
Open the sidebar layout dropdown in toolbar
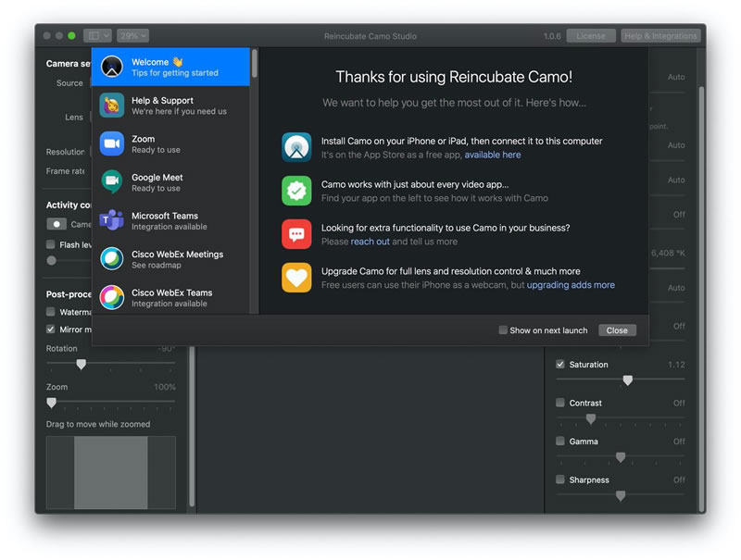97,35
